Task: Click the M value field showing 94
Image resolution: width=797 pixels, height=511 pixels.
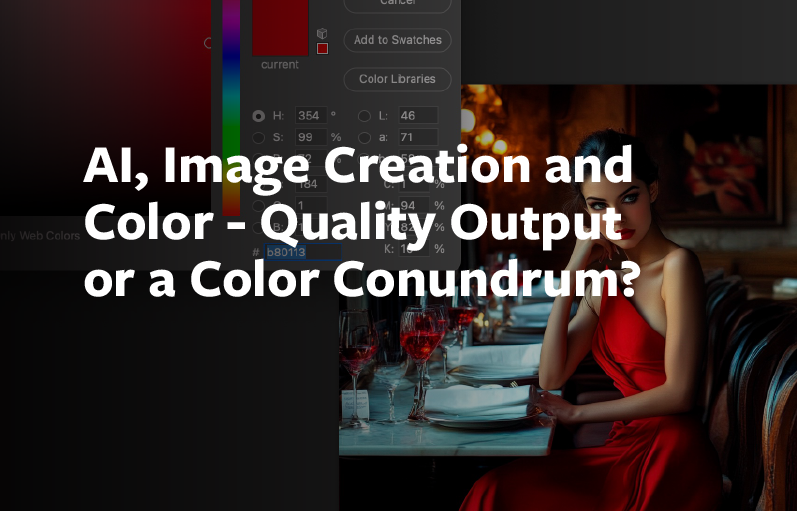Action: (417, 205)
